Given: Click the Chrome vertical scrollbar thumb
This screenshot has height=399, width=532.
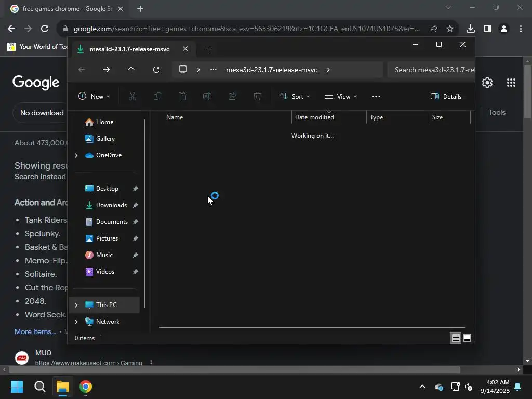Looking at the screenshot, I should click(527, 91).
